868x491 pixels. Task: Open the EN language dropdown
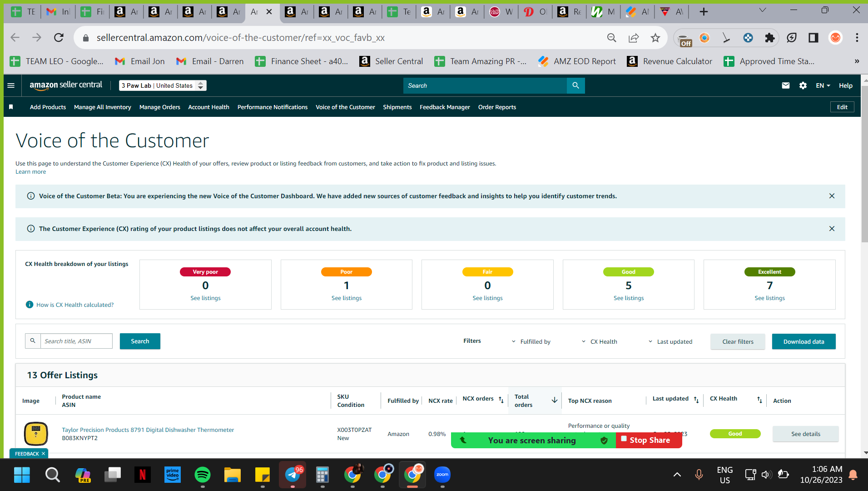(x=823, y=85)
